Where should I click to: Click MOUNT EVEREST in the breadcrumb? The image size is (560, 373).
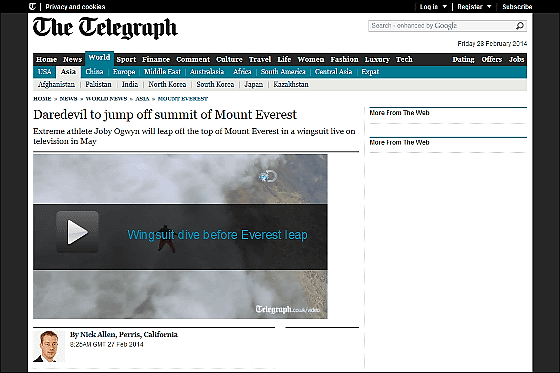coord(183,99)
